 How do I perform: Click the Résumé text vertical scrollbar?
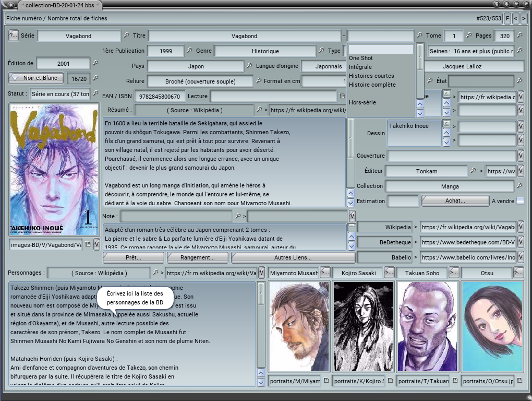coord(351,153)
